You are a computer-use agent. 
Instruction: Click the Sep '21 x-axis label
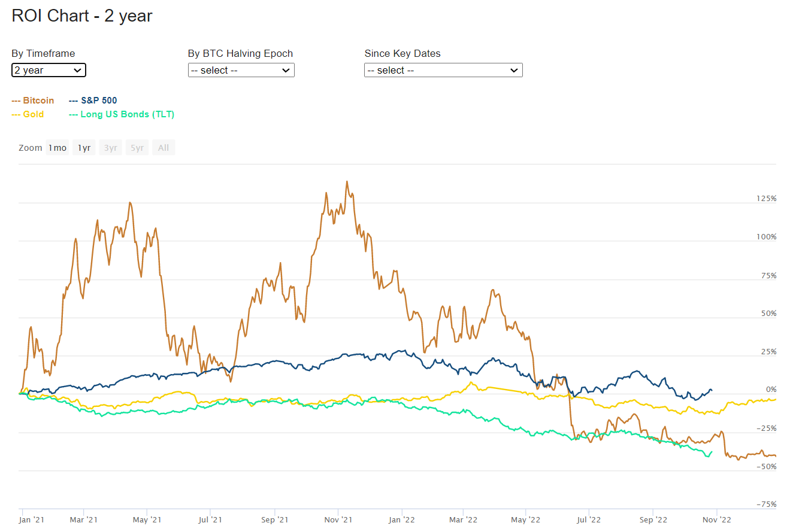coord(274,520)
